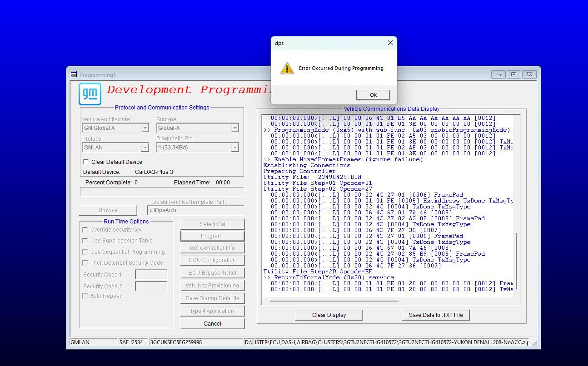Click the Security Code 1 field
Viewport: 588px width, 366px height.
point(151,275)
